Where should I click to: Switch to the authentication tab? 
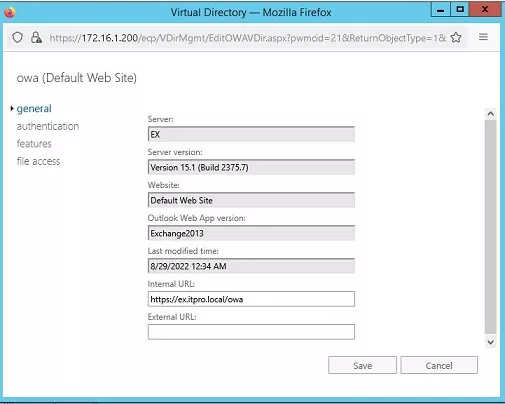point(48,126)
